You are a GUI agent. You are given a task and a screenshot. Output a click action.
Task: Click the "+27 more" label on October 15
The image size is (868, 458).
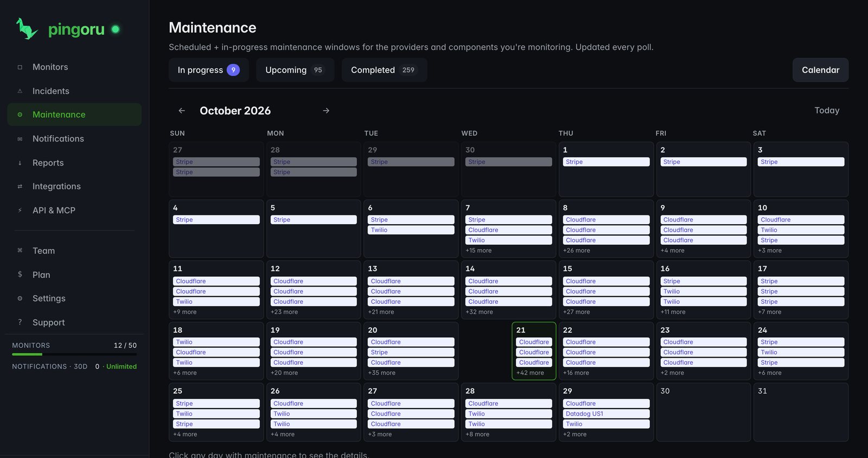coord(576,312)
